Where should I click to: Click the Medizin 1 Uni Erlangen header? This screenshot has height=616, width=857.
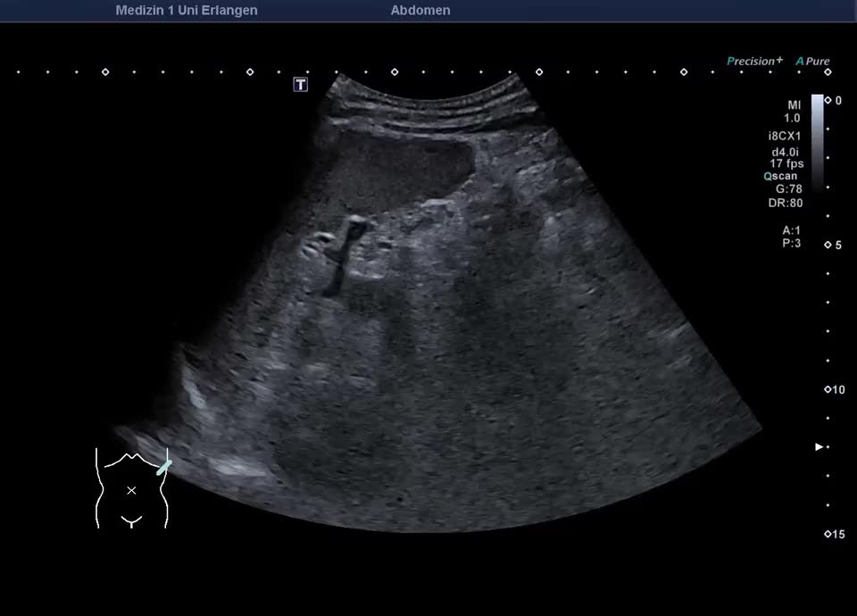pyautogui.click(x=187, y=11)
